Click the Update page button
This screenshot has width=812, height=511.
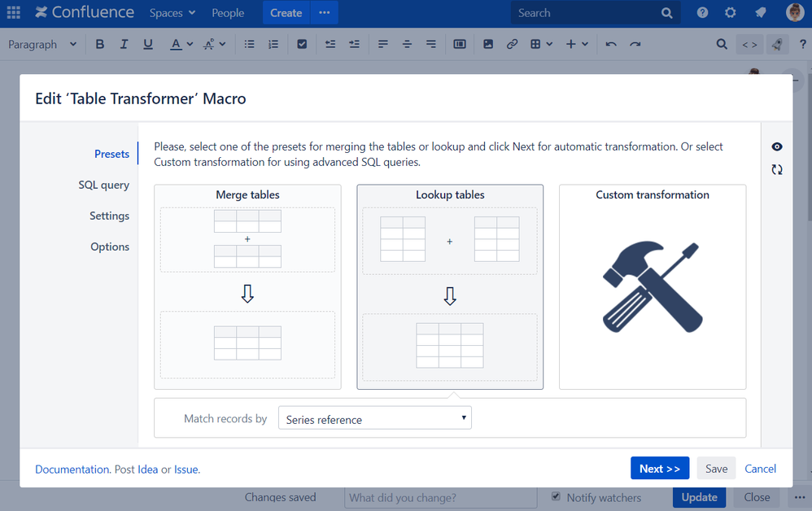pyautogui.click(x=699, y=497)
